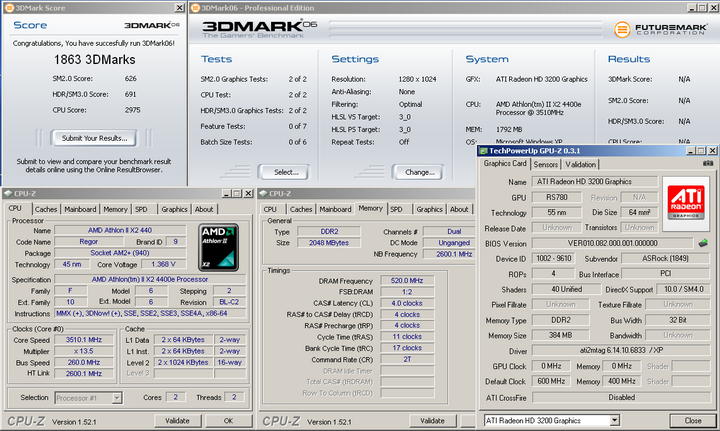Click the CAS# Latency value 4.0 clocks
720x431 pixels.
tap(407, 303)
